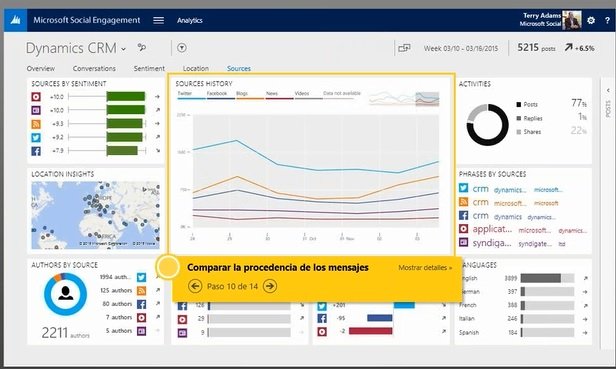Click Terry Adams profile picture
Viewport: 616px width, 369px height.
(x=572, y=20)
